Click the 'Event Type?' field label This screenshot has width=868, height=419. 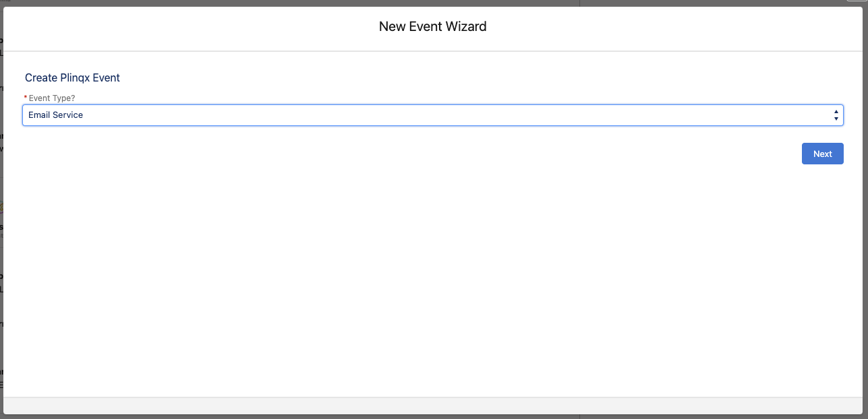click(52, 98)
